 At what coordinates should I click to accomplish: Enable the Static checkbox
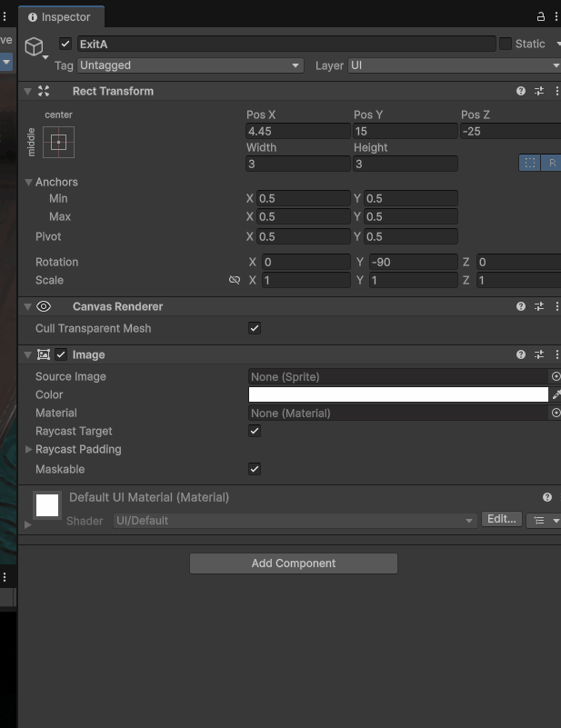[x=506, y=44]
